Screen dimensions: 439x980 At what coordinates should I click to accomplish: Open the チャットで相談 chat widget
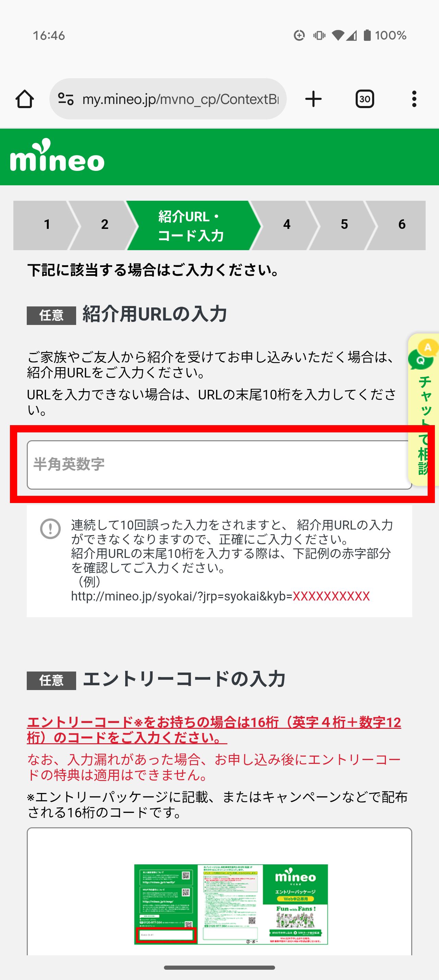tap(424, 409)
